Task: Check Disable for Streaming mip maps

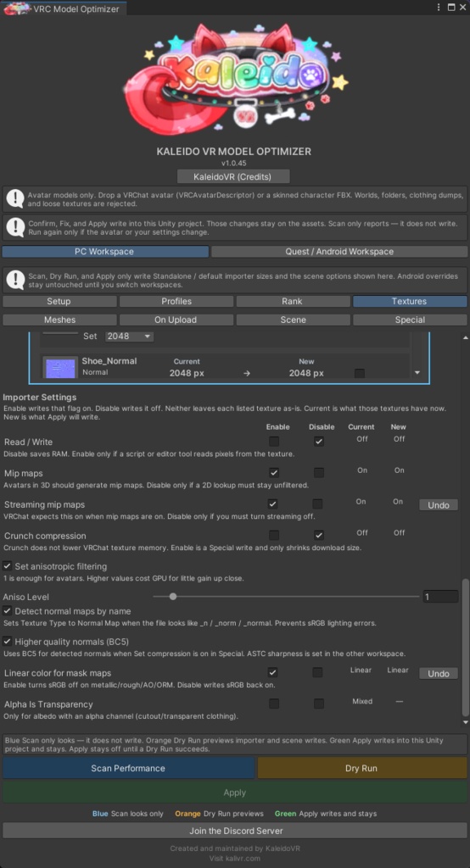Action: [x=317, y=504]
